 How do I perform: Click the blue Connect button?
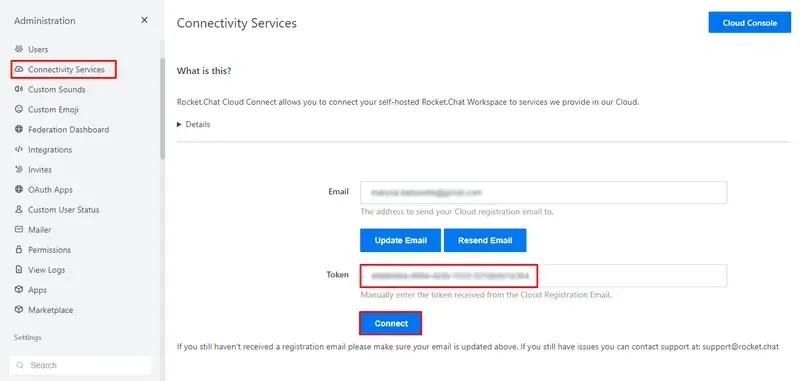click(x=391, y=323)
